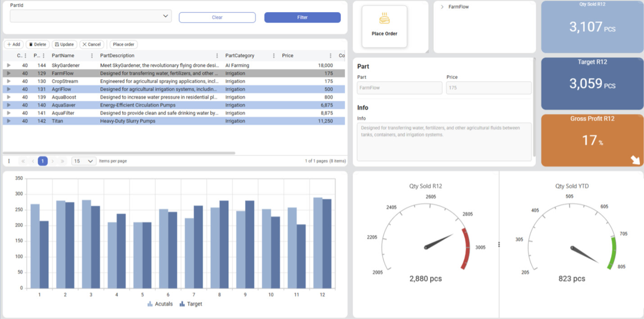Click the gauge splitter handle icon
Screen dimensions: 644x319
(x=499, y=244)
